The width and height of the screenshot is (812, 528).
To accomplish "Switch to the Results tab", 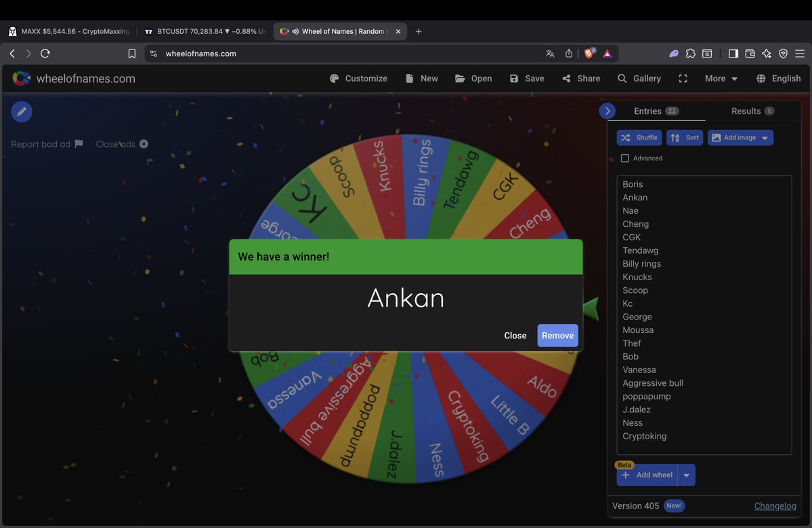I will point(752,111).
